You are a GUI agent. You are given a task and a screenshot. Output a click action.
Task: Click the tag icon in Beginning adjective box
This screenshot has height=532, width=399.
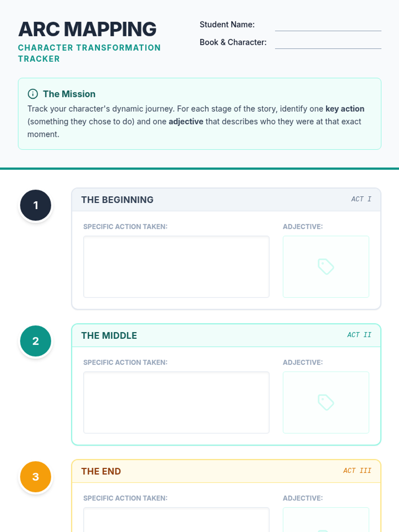326,267
